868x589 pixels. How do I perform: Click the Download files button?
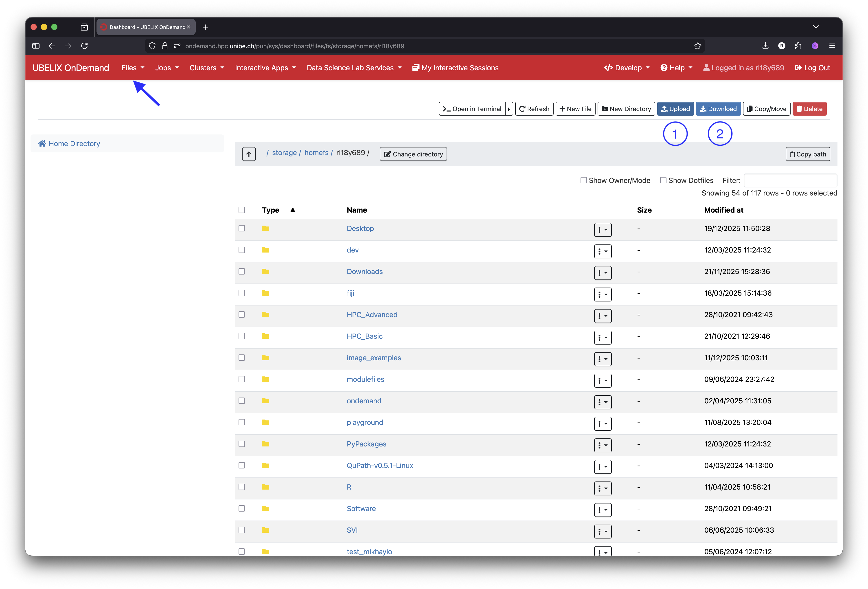(x=718, y=109)
